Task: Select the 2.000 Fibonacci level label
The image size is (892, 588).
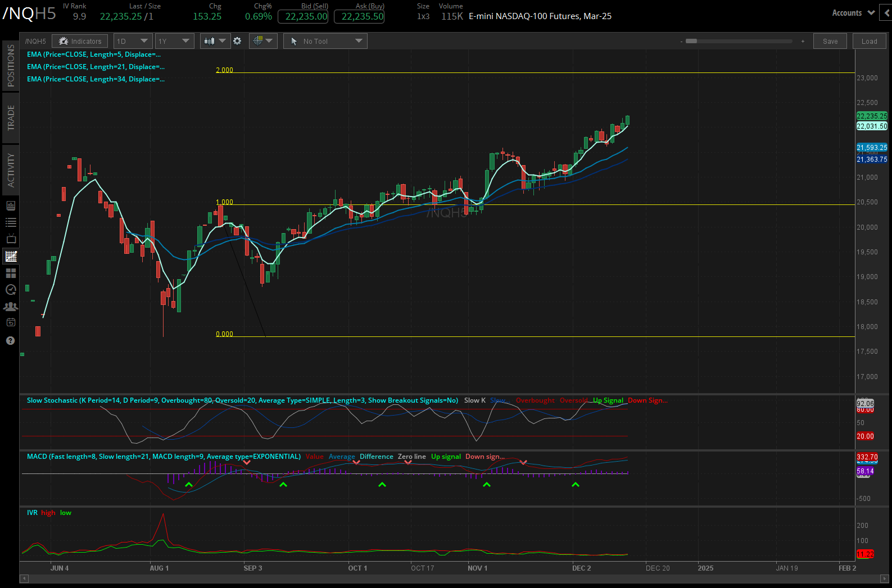Action: 224,70
